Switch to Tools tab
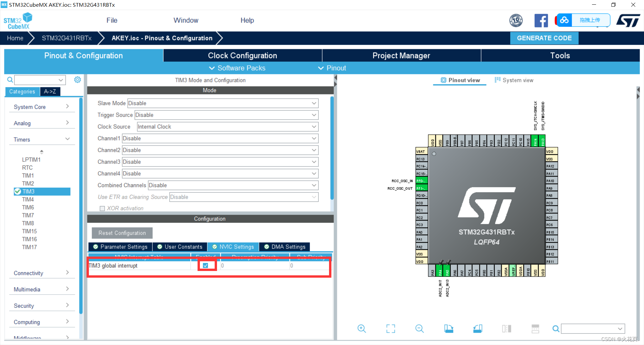Screen dimensions: 644x345 coord(560,56)
